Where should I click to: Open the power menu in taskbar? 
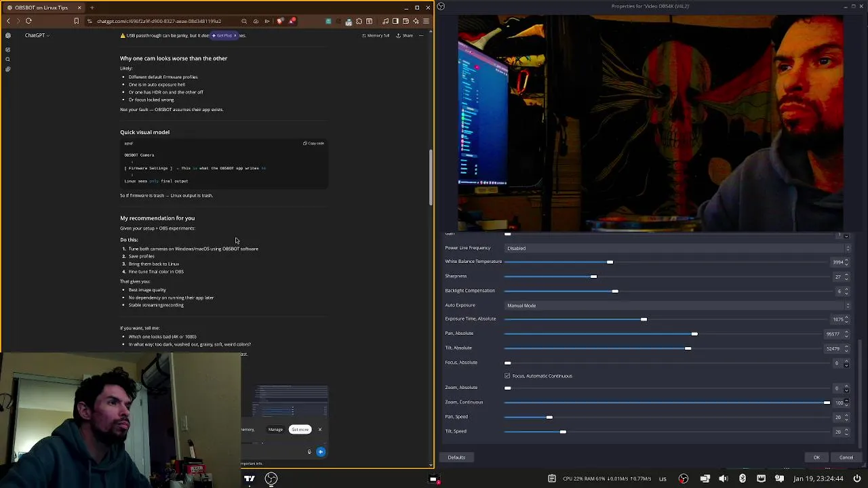[857, 479]
